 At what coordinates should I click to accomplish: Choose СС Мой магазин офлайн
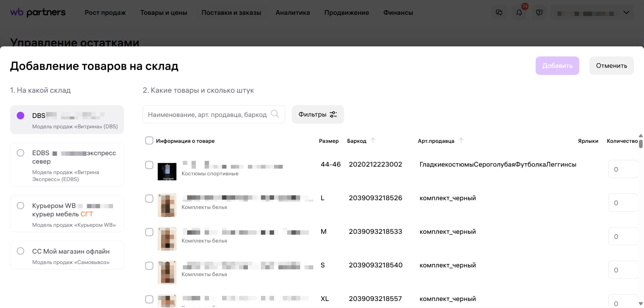20,251
